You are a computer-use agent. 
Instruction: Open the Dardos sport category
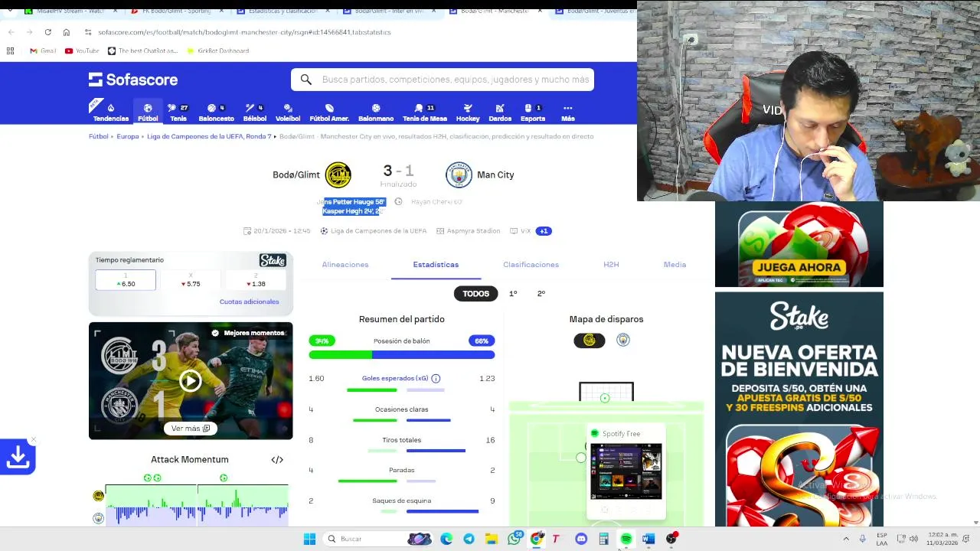point(500,112)
